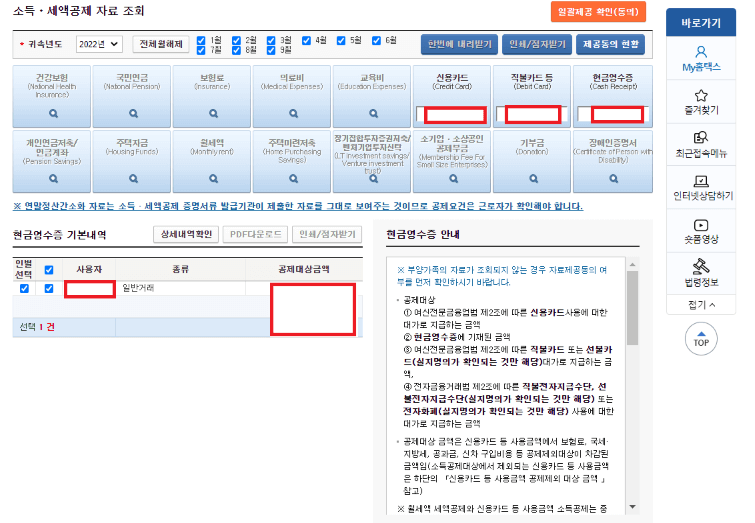Click the scroll-down arrow in 안내 panel

point(632,507)
